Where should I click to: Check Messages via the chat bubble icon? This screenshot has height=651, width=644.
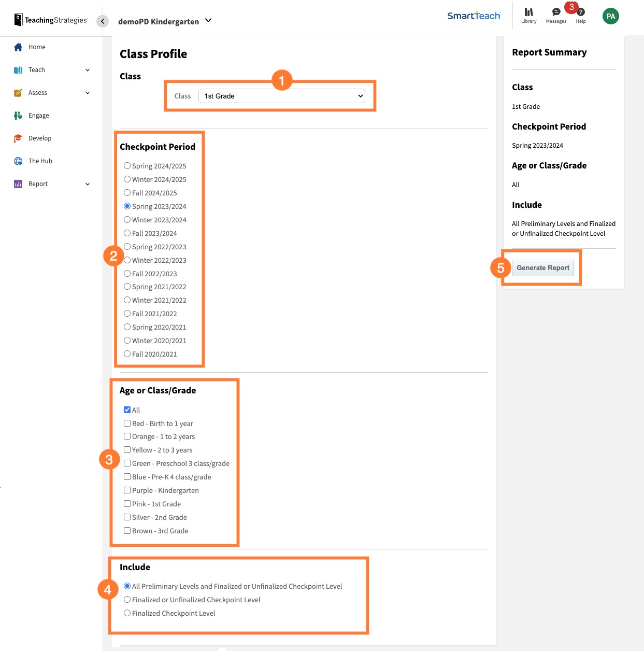click(556, 11)
